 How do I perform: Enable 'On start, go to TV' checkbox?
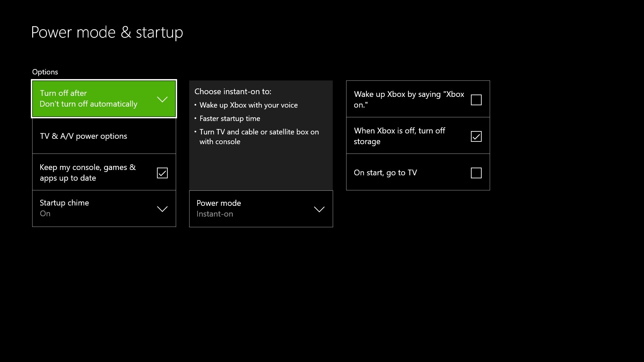pos(476,172)
